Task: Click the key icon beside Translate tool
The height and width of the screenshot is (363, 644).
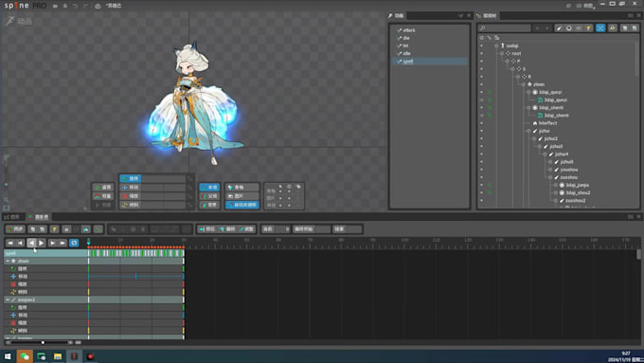Action: [189, 188]
